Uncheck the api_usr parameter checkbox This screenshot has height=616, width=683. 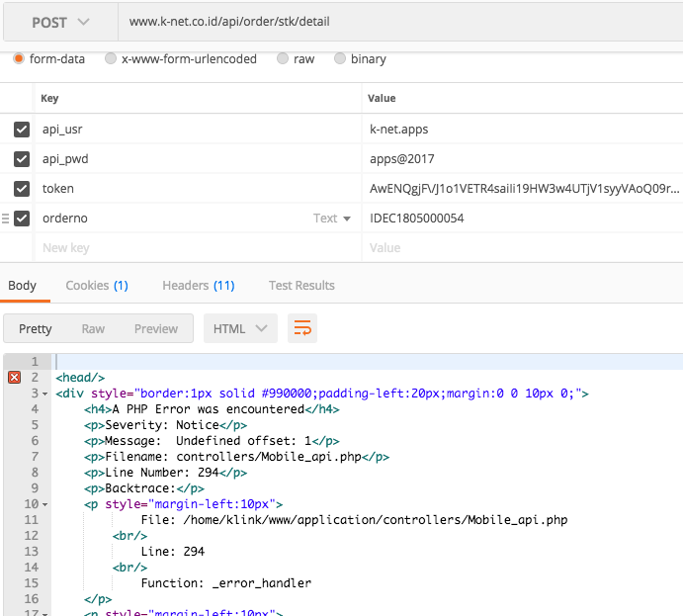click(22, 130)
